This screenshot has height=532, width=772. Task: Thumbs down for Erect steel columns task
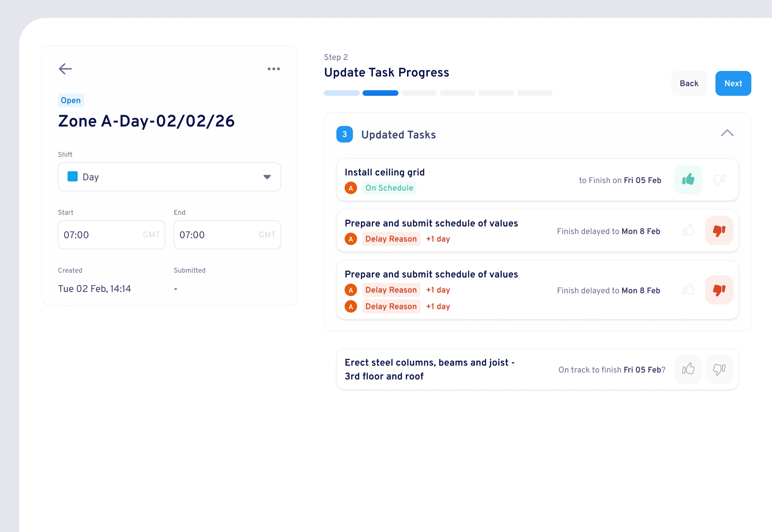point(719,369)
